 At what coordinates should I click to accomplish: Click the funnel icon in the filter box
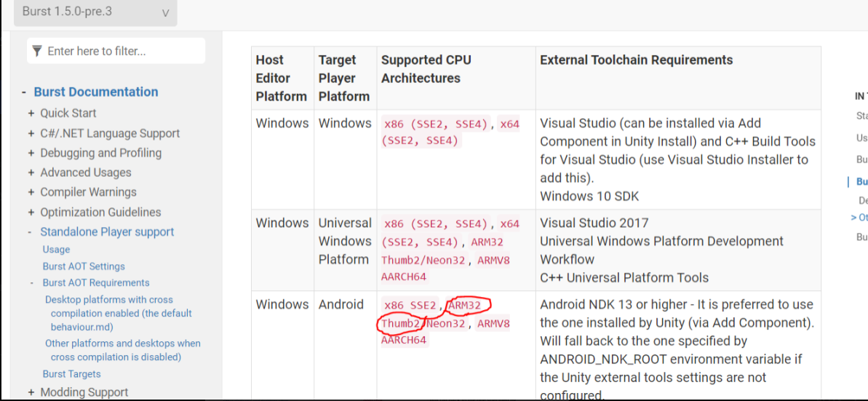pos(38,51)
